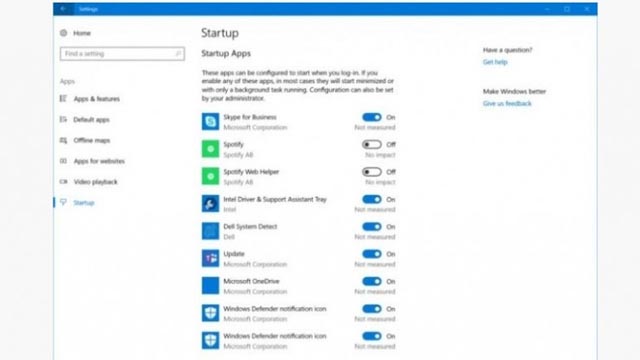Screen dimensions: 640x360
Task: Open Apps & features page
Action: point(97,99)
